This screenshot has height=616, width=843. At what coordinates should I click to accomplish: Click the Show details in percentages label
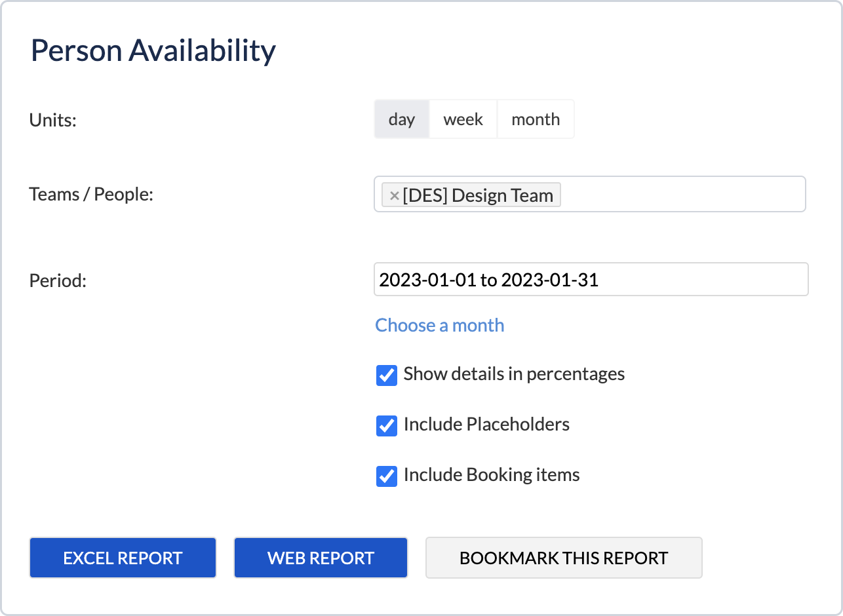[x=514, y=374]
